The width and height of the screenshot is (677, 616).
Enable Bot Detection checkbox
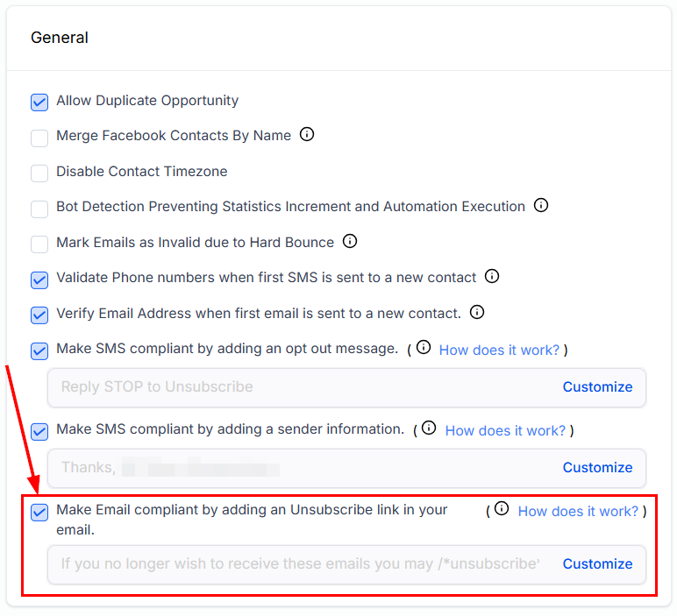click(39, 209)
